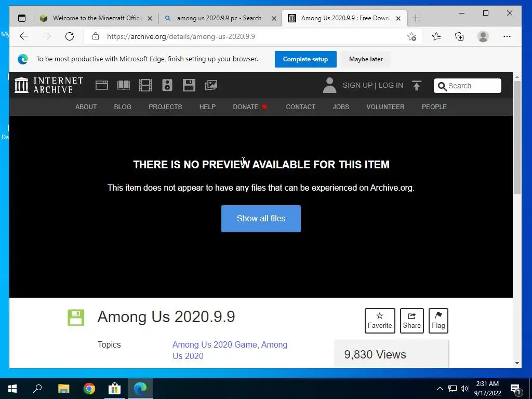Click the LOG IN link
The image size is (532, 399).
(391, 86)
